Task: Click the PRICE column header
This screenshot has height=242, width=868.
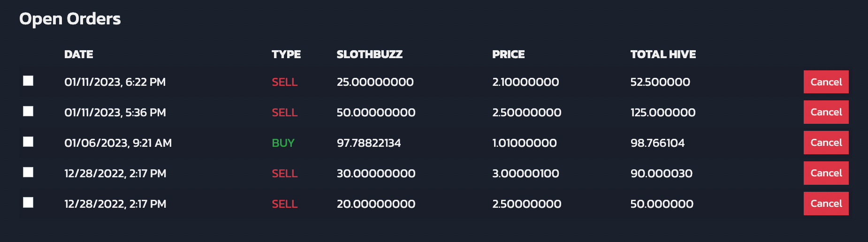Action: tap(509, 54)
